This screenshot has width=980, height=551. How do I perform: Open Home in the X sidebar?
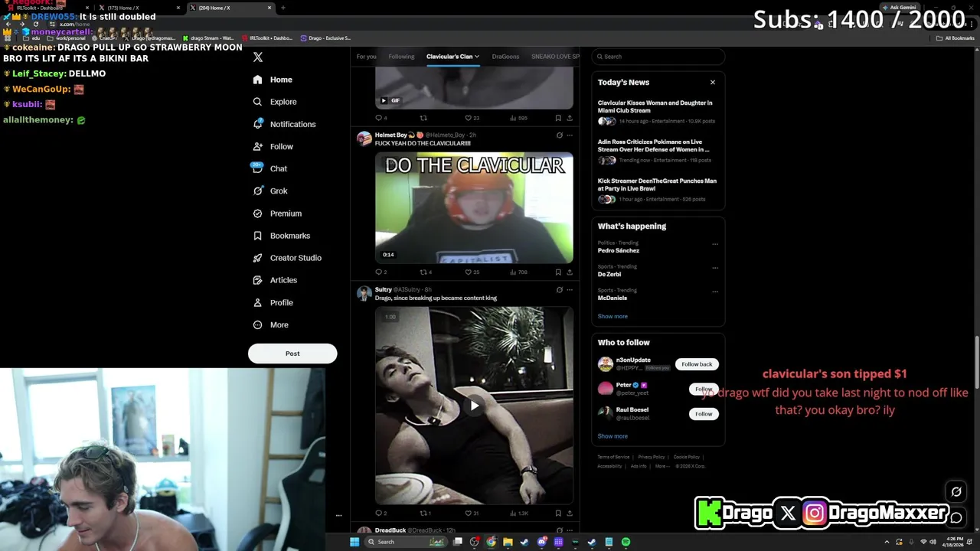(x=273, y=80)
